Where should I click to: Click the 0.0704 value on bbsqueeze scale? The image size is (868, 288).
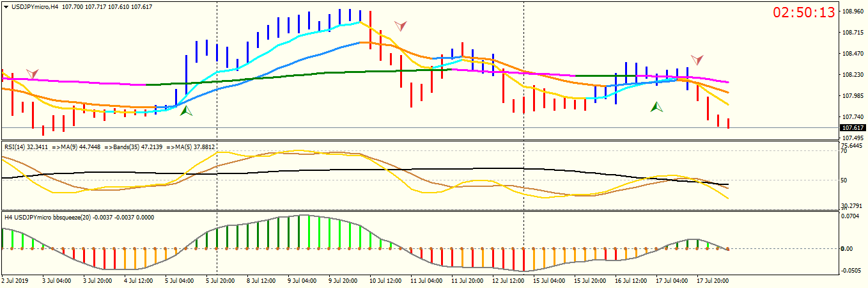click(851, 217)
